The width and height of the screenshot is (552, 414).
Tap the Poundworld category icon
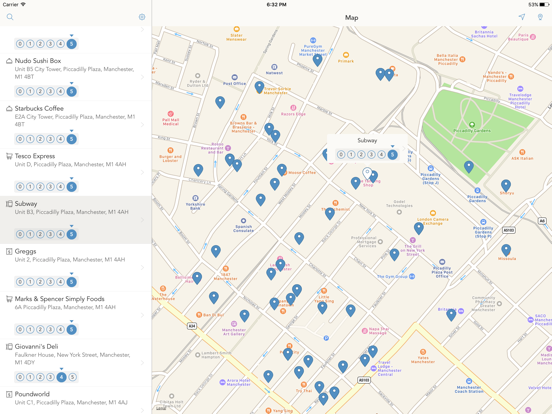point(9,394)
